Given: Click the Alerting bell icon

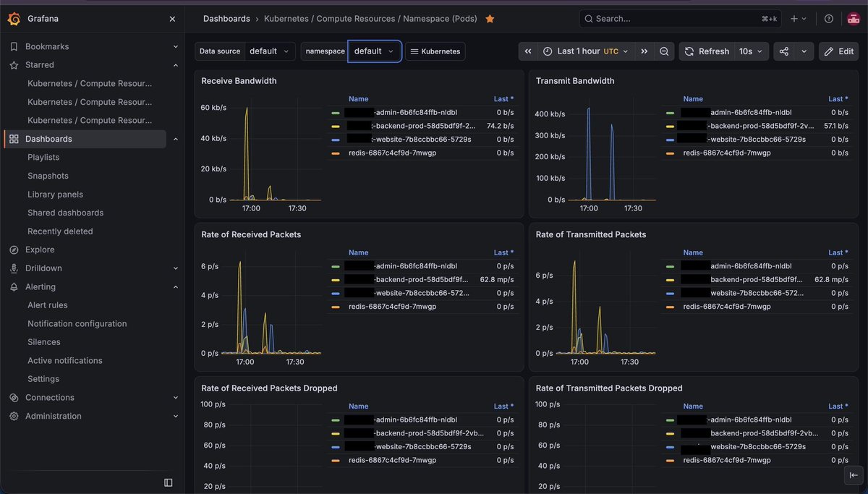Looking at the screenshot, I should tap(14, 287).
